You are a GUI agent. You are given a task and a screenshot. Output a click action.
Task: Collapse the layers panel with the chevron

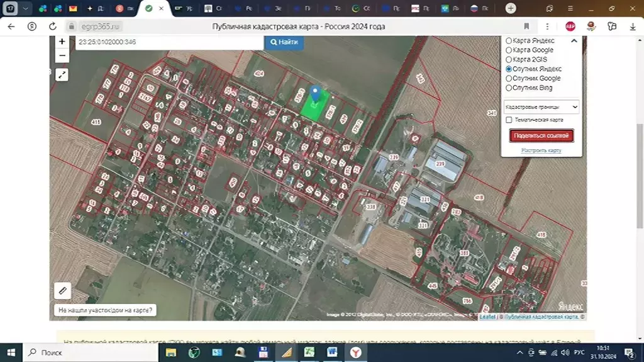click(574, 41)
